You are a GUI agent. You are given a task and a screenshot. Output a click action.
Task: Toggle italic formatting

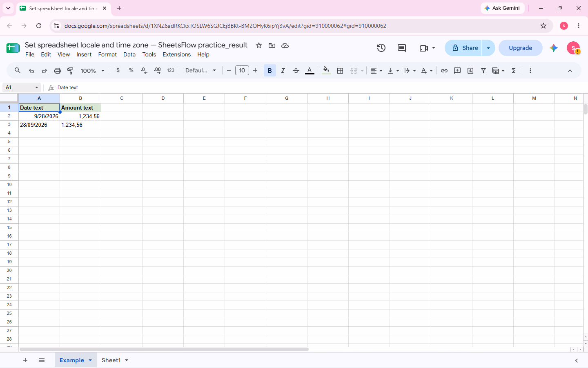283,71
